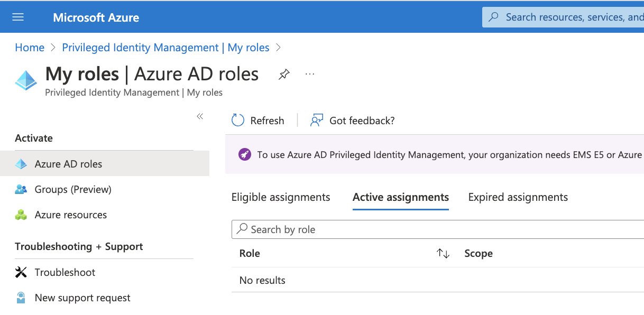The width and height of the screenshot is (644, 315).
Task: Collapse the left navigation with the double chevron
Action: (x=200, y=116)
